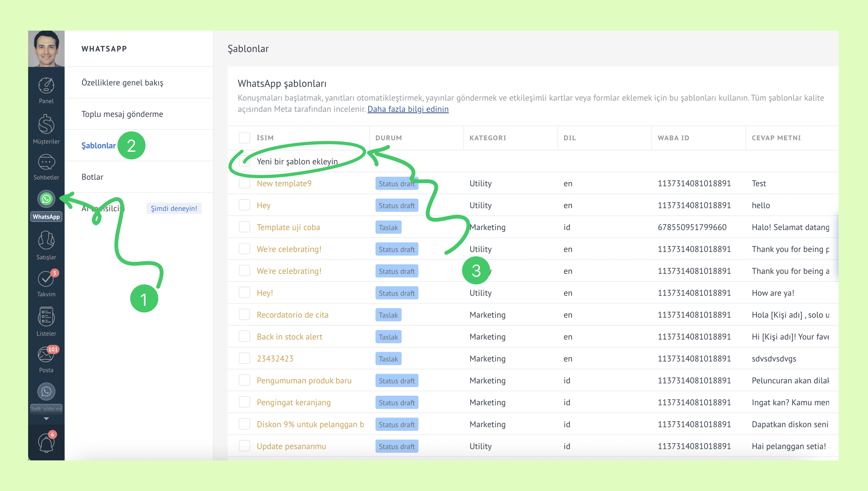Click the user profile photo

click(x=46, y=48)
